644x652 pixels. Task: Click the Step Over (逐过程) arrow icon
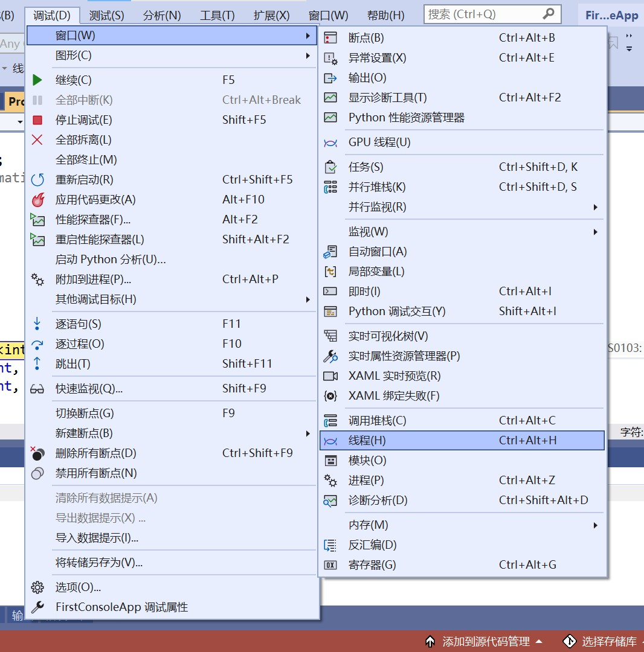click(37, 344)
